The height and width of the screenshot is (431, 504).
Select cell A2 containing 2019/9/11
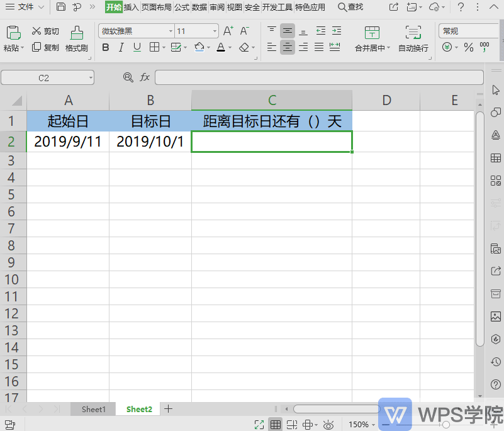[68, 142]
